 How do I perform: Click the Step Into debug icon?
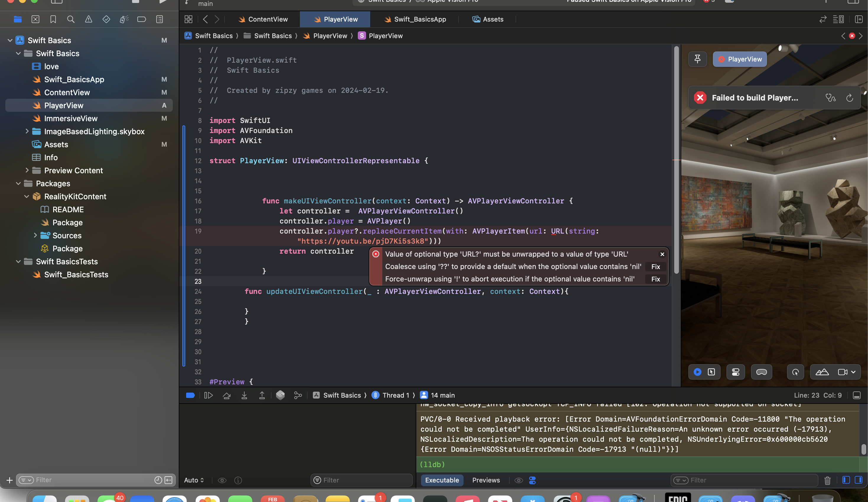pos(244,396)
